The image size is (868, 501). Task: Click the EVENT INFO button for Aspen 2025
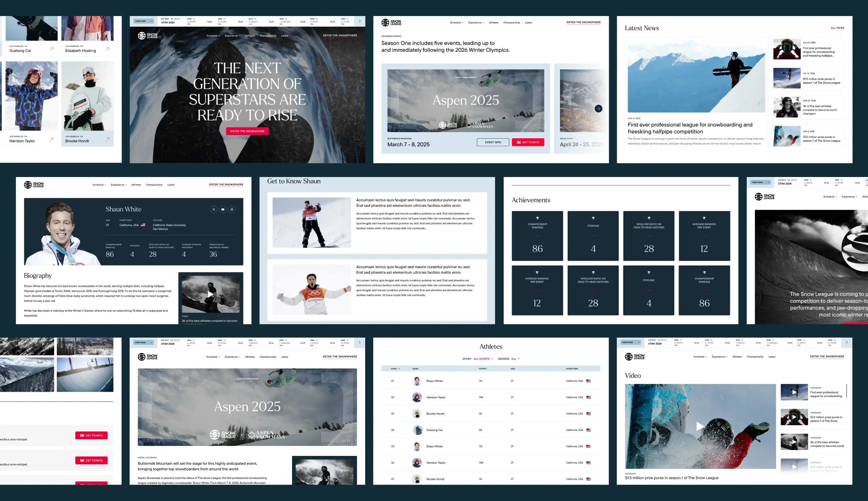(x=493, y=142)
